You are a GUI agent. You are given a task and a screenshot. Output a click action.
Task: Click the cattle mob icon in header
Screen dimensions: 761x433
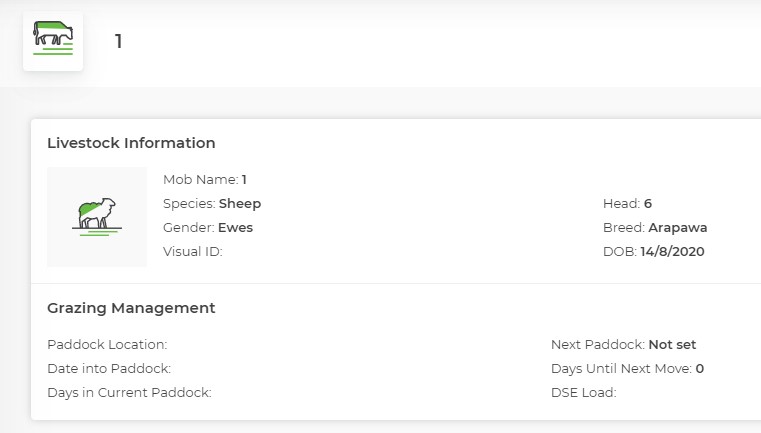click(x=53, y=41)
